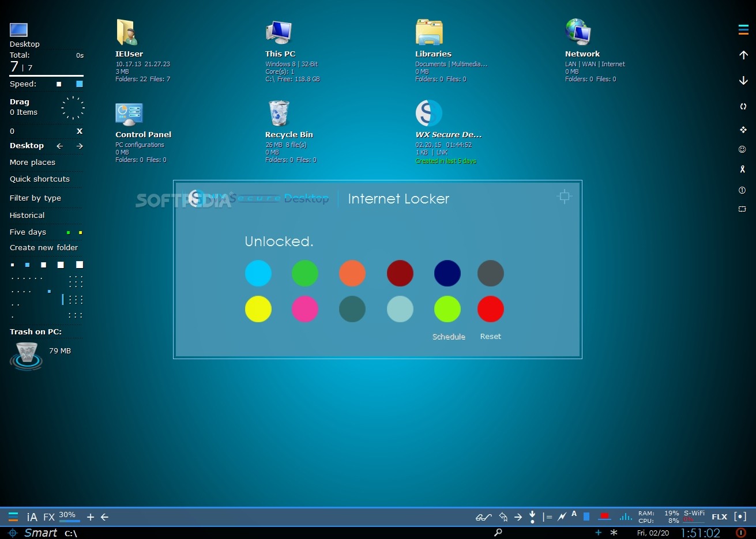The height and width of the screenshot is (539, 756).
Task: Click the iA button in bottom bar
Action: pyautogui.click(x=32, y=517)
